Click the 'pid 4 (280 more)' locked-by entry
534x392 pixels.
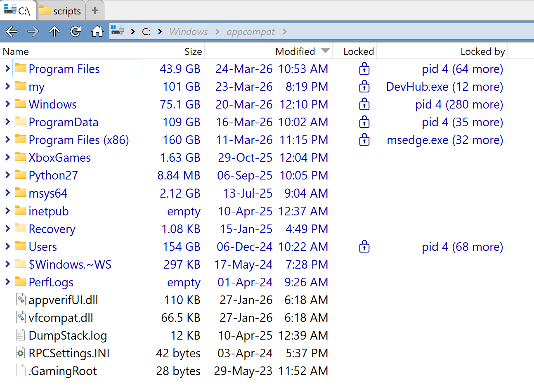459,104
